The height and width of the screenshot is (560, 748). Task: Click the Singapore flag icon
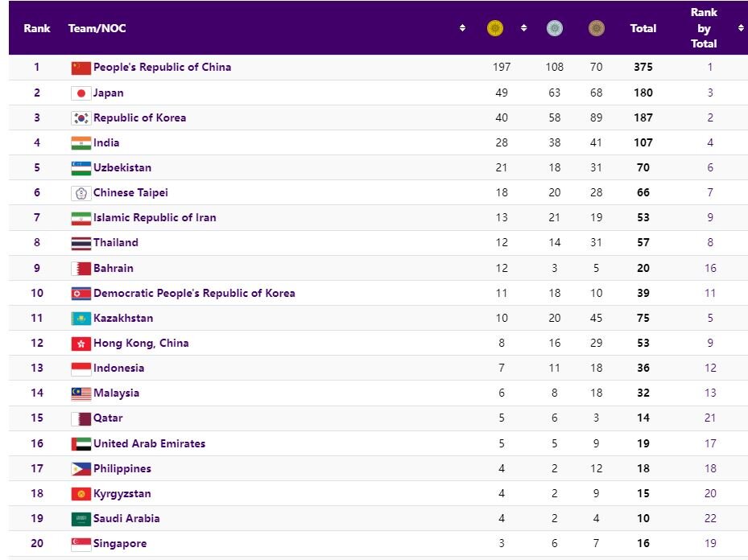click(81, 544)
